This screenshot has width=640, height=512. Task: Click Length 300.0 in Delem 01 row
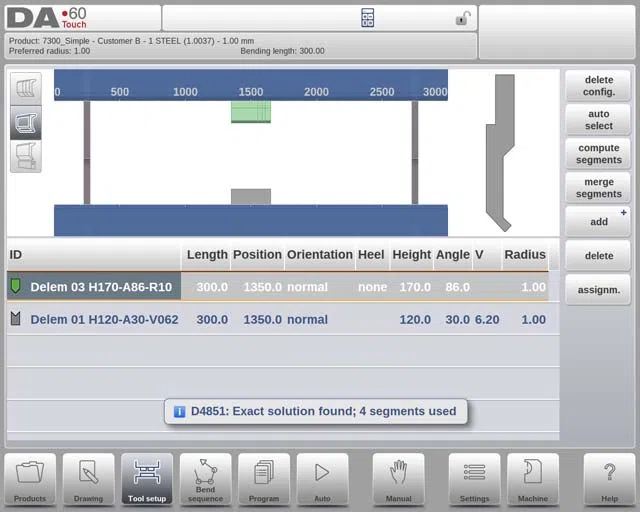pos(212,319)
